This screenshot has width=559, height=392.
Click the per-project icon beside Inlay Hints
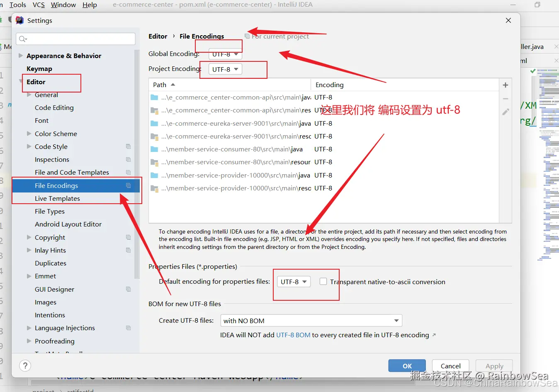tap(129, 250)
